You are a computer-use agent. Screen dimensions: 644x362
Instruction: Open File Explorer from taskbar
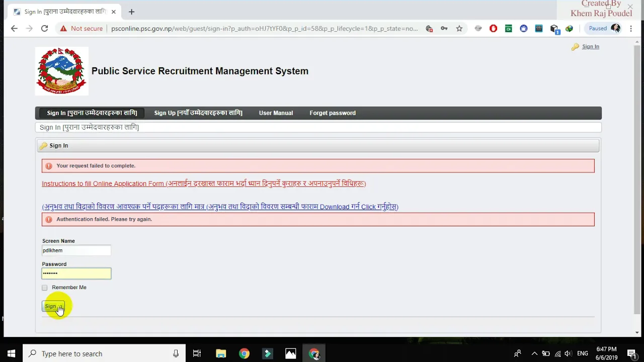(x=221, y=353)
